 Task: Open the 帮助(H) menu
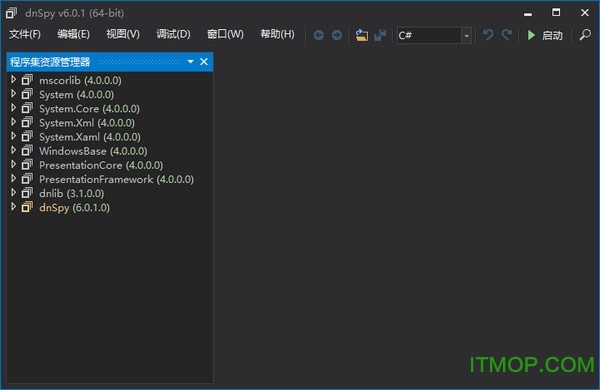pyautogui.click(x=277, y=34)
